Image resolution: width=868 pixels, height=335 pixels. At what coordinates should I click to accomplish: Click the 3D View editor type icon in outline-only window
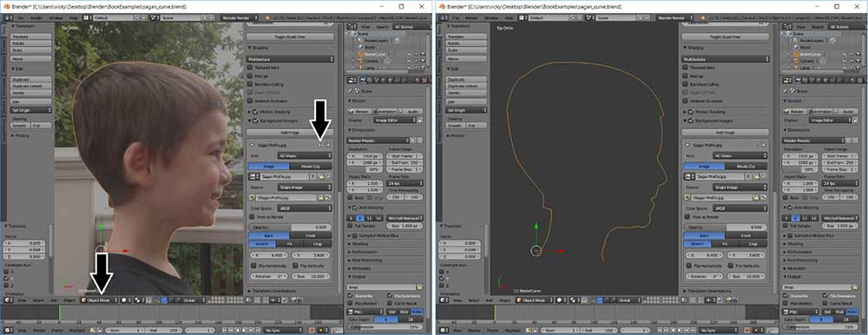[443, 300]
